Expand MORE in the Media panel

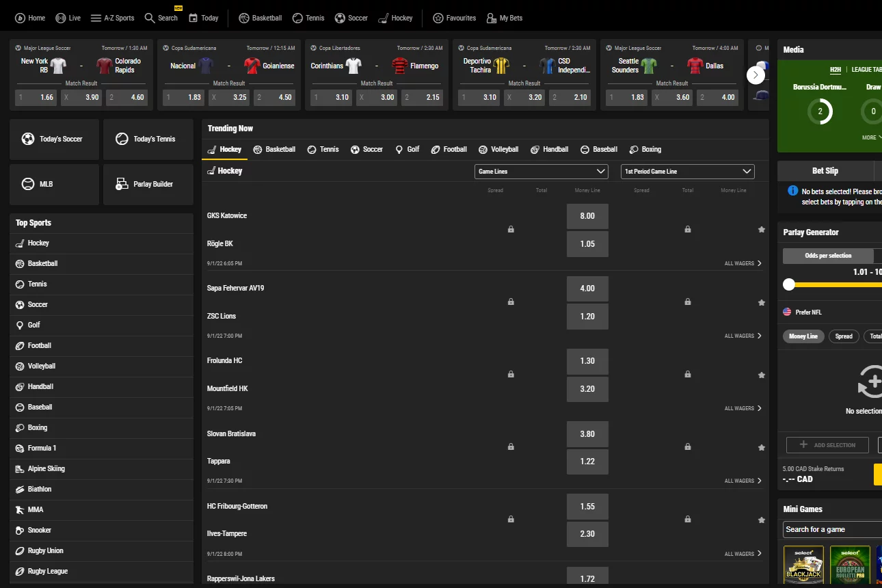pyautogui.click(x=872, y=137)
